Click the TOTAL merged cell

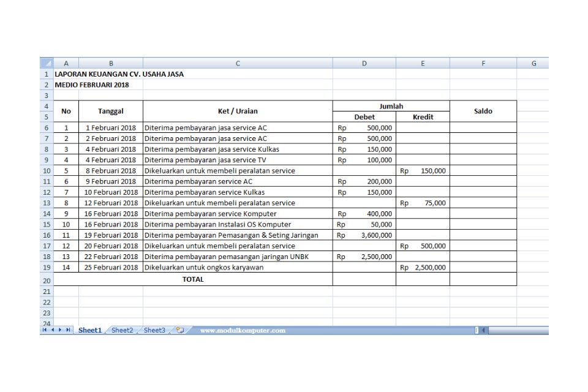click(x=193, y=279)
